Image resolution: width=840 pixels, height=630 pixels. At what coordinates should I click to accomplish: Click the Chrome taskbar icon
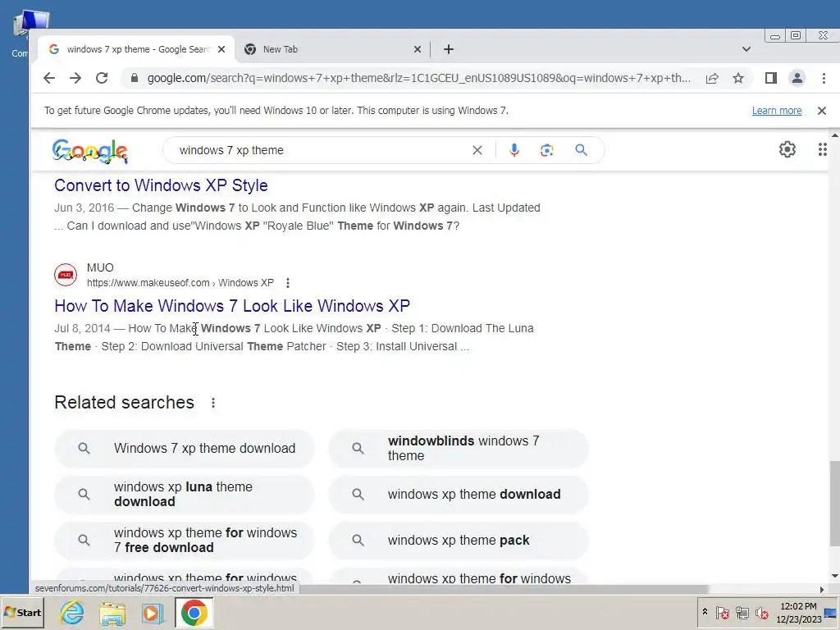194,612
